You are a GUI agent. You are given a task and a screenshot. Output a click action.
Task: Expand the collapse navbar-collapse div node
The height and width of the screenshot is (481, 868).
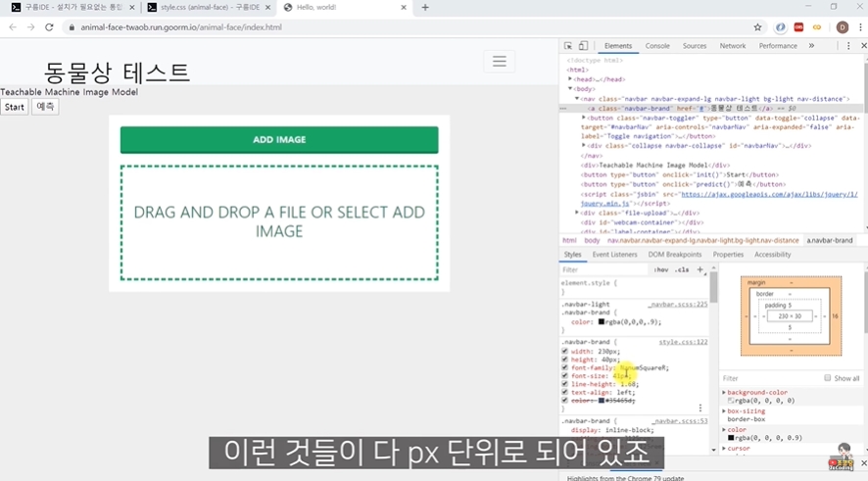584,146
